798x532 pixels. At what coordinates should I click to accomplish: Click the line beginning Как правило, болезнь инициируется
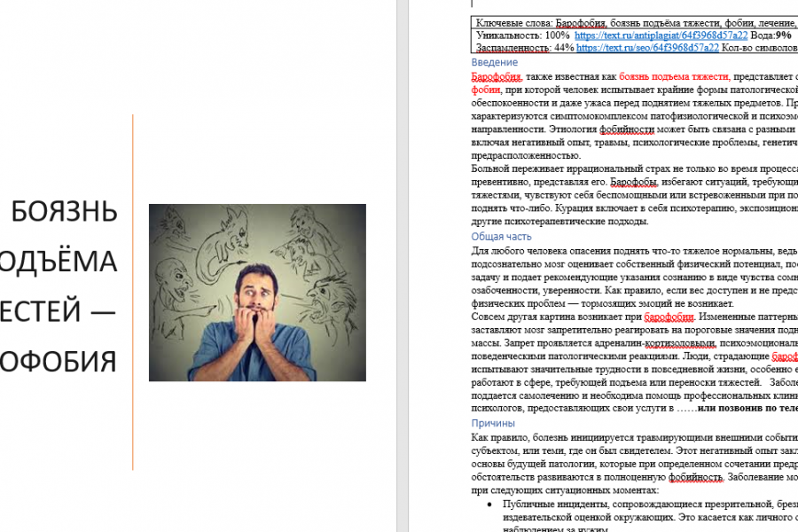click(635, 437)
